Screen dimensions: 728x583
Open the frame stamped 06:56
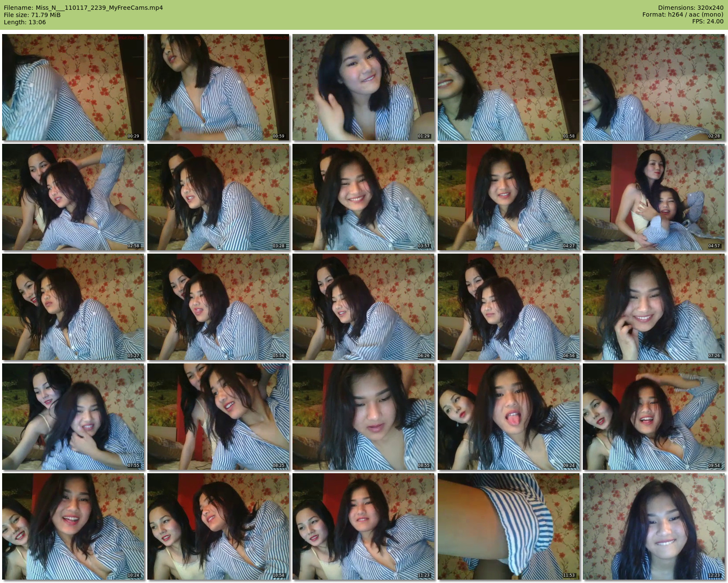509,307
